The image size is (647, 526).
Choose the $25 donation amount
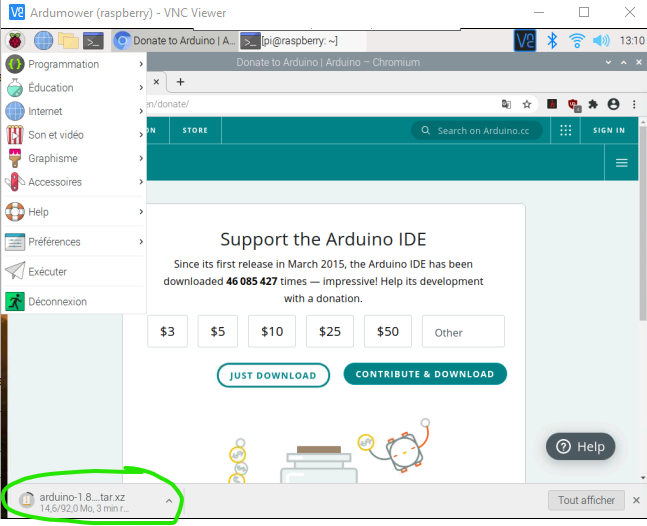(x=330, y=331)
